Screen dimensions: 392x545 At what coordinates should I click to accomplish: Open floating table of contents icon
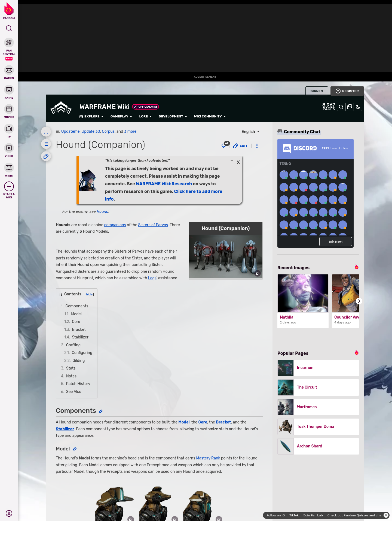point(46,144)
